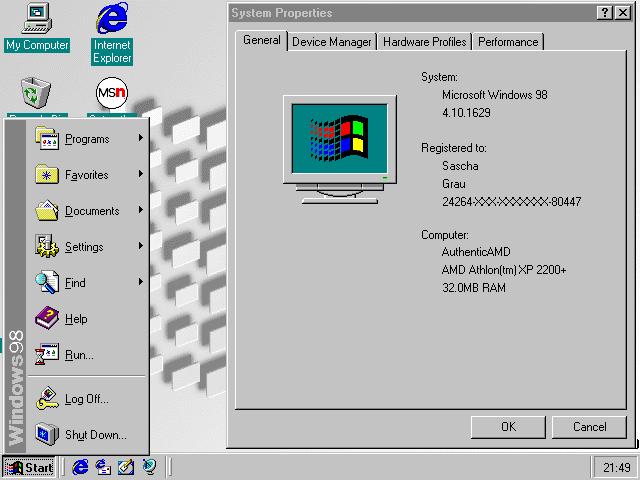
Task: Select Help label in Start menu
Action: (x=76, y=319)
